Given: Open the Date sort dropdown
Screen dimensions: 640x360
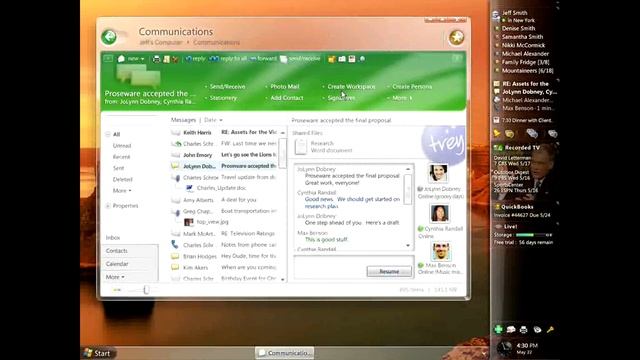Looking at the screenshot, I should 213,120.
